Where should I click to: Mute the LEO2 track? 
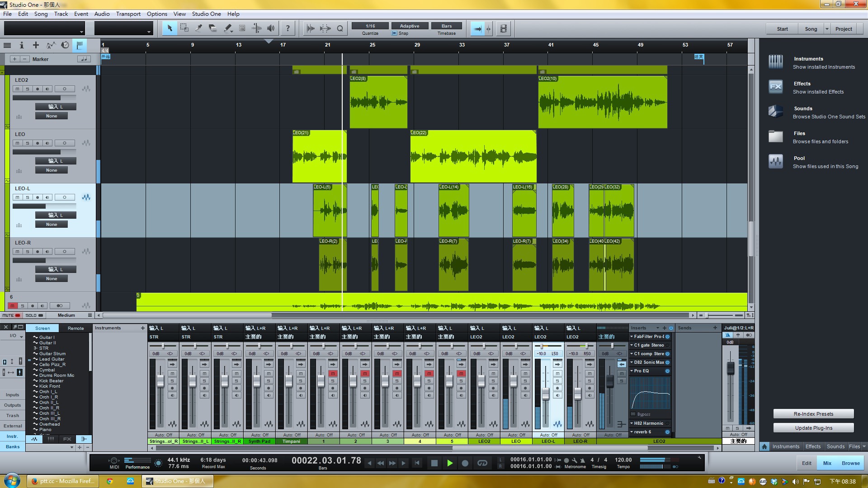pyautogui.click(x=18, y=89)
